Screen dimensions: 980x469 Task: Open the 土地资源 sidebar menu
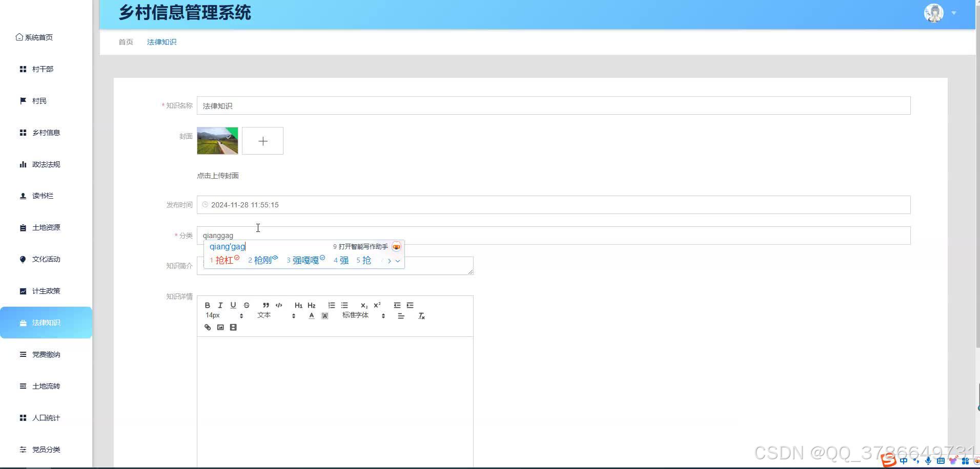46,228
